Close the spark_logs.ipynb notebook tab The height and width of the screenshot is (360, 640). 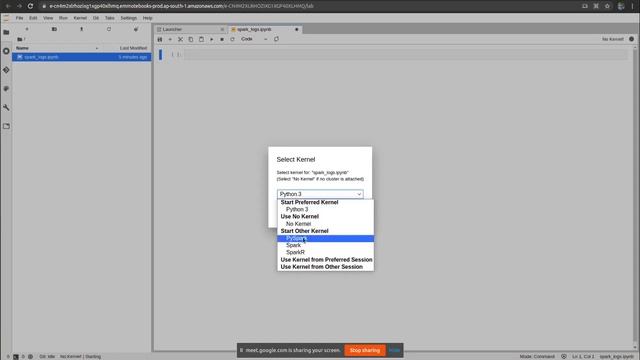pos(297,29)
